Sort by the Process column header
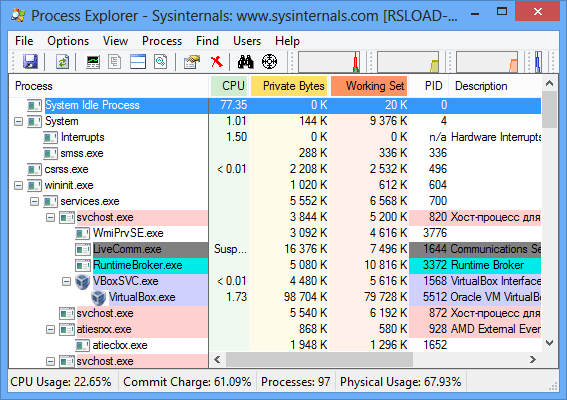Image resolution: width=567 pixels, height=400 pixels. [109, 86]
